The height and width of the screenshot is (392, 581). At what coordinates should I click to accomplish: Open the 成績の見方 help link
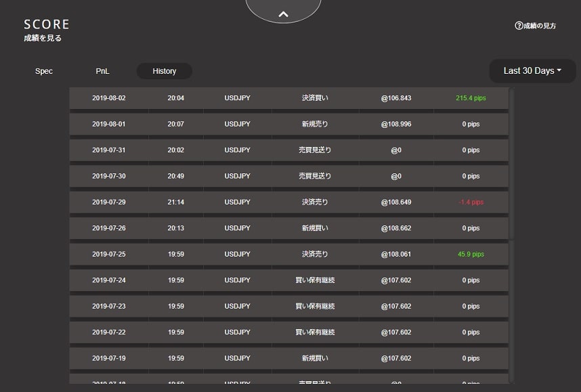536,26
